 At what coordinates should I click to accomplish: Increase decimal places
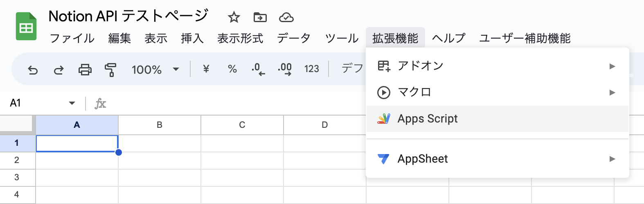coord(284,69)
